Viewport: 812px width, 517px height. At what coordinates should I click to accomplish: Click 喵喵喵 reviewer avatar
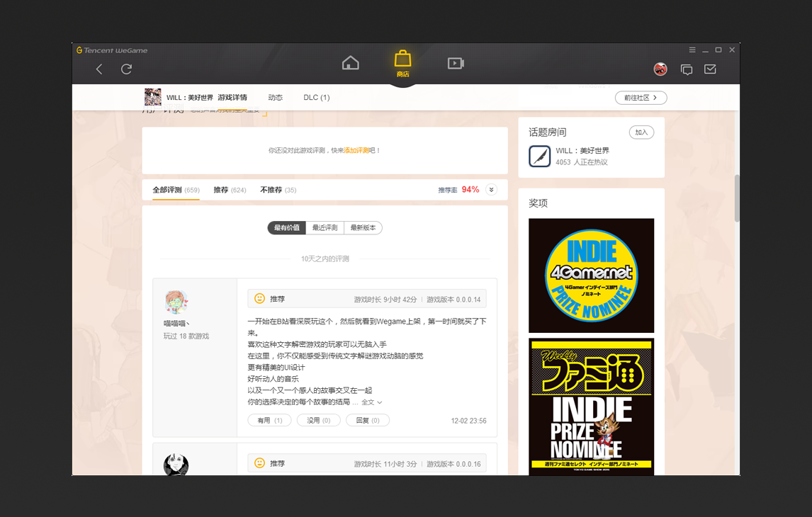click(176, 302)
